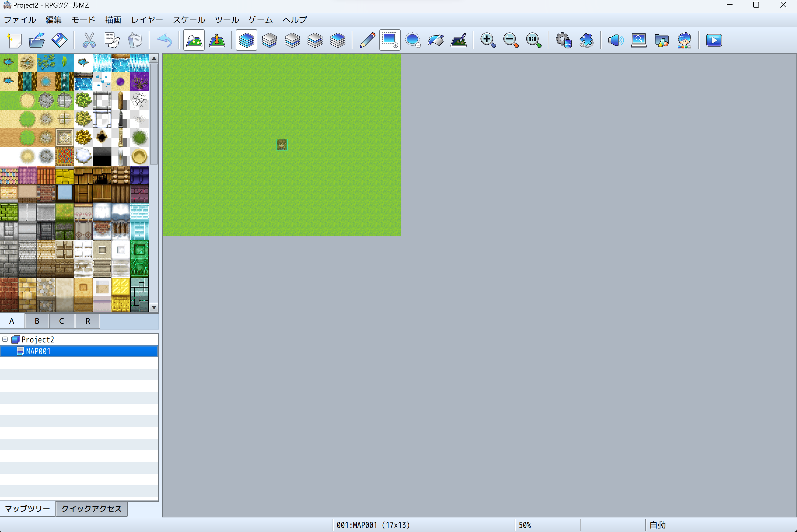Click tileset palette scroll down arrow

click(154, 308)
